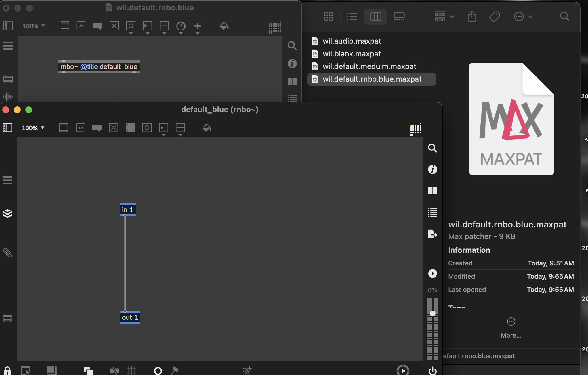This screenshot has height=375, width=588.
Task: Switch Finder to gallery view
Action: (x=399, y=16)
